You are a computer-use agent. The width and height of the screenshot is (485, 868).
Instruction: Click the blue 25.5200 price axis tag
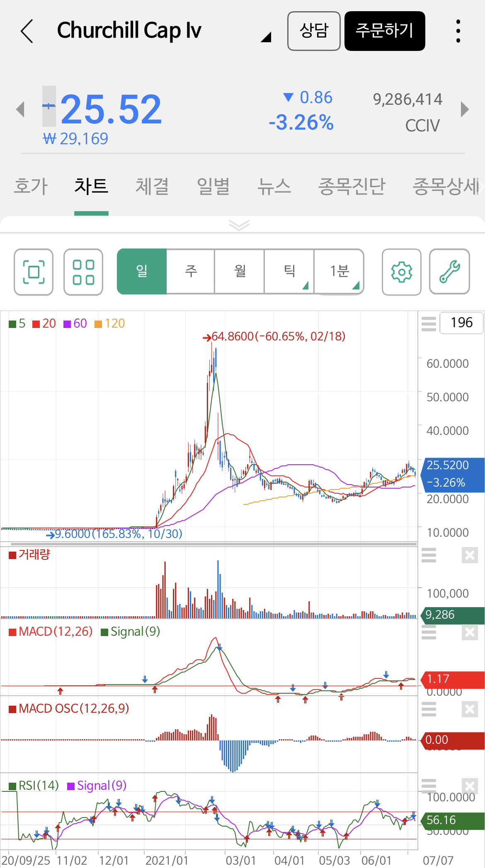453,475
